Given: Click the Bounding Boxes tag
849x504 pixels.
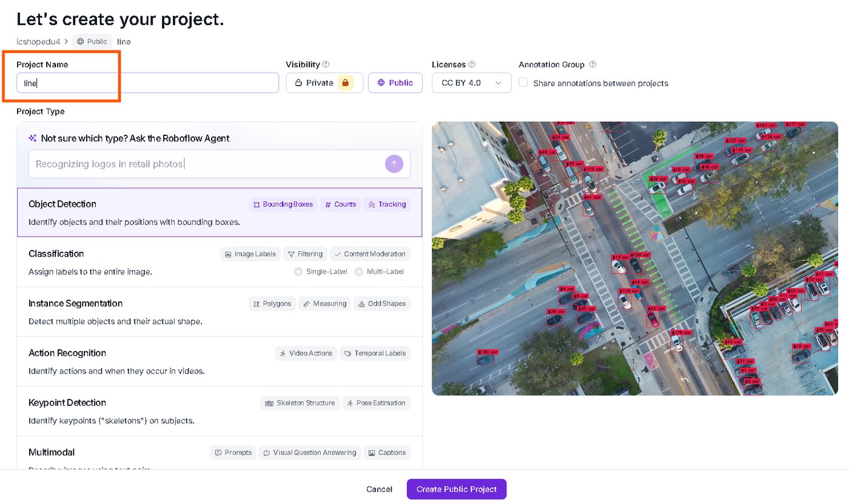Looking at the screenshot, I should pyautogui.click(x=283, y=204).
